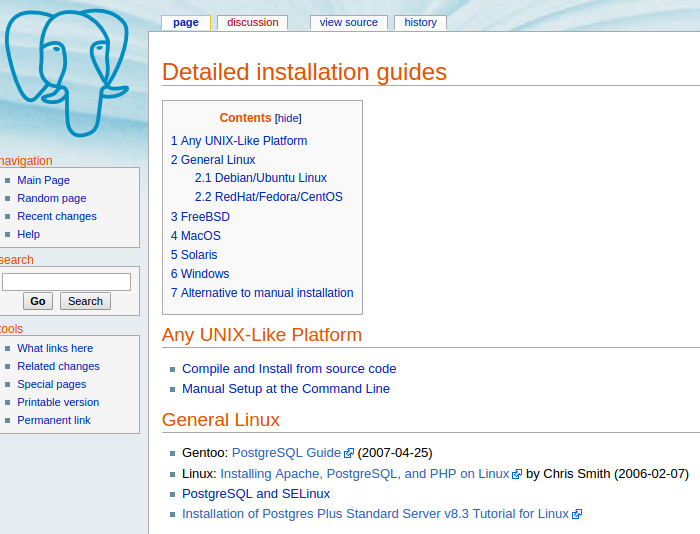The width and height of the screenshot is (700, 534).
Task: Open Printable version link
Action: click(x=58, y=402)
